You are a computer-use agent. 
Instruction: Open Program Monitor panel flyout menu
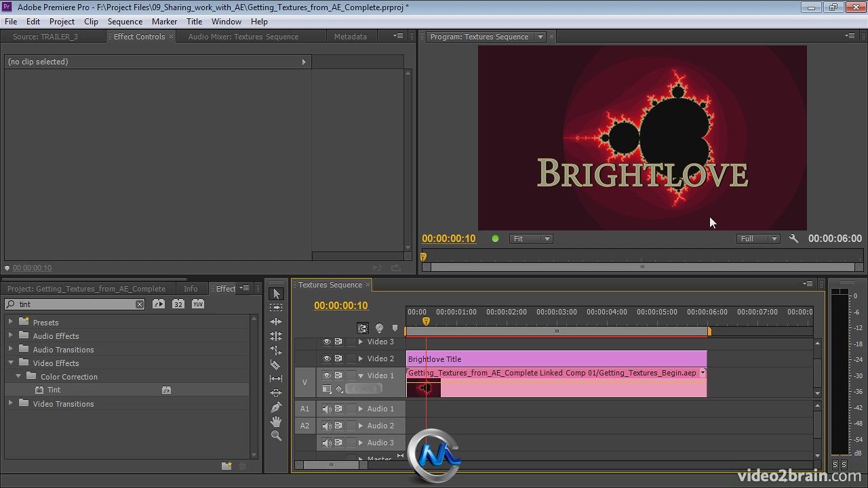click(x=850, y=36)
